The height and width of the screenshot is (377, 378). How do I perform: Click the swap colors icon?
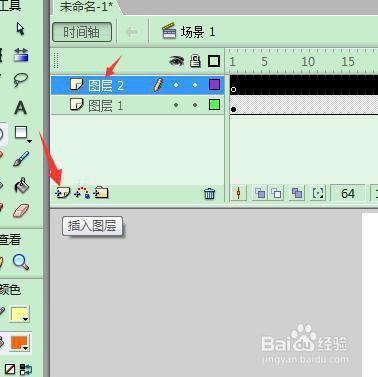coord(26,369)
